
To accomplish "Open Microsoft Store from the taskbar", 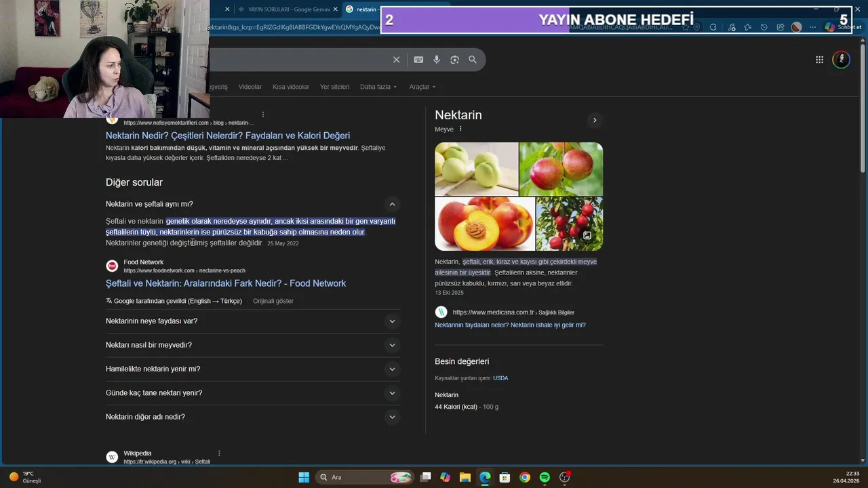I will click(505, 477).
